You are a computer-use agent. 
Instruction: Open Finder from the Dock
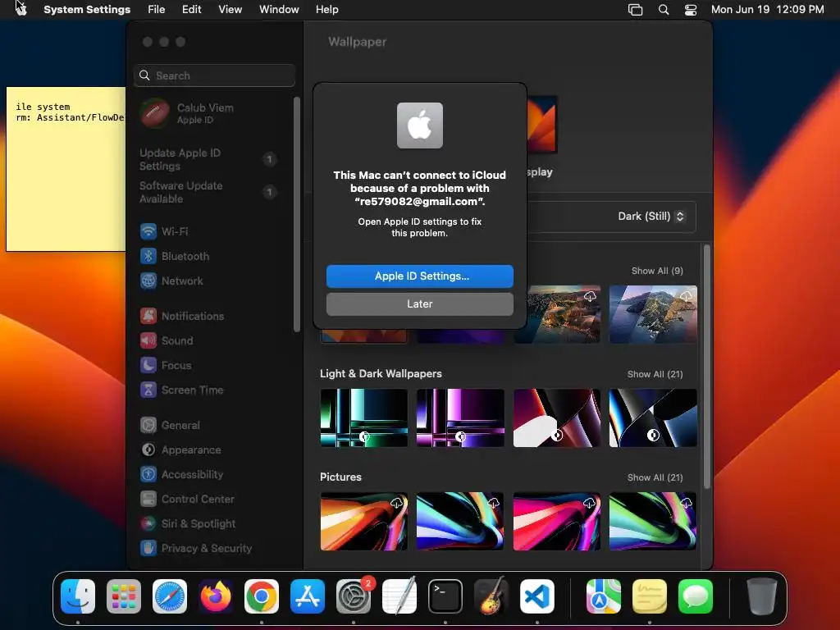[78, 596]
